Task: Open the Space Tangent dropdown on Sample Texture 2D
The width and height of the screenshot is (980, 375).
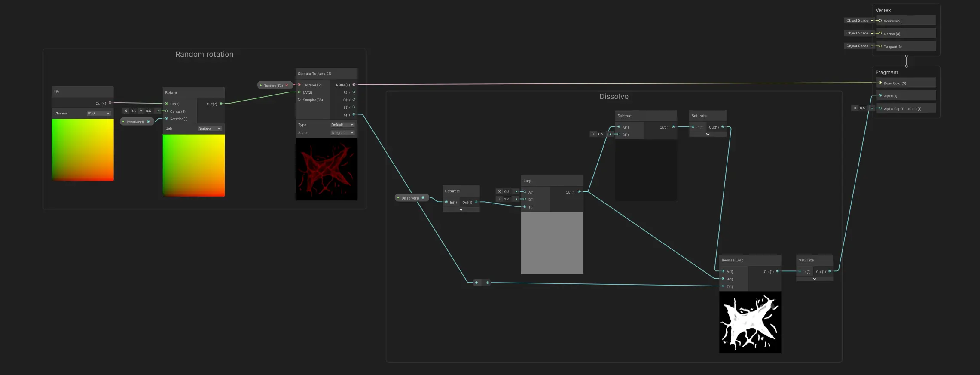Action: point(342,133)
